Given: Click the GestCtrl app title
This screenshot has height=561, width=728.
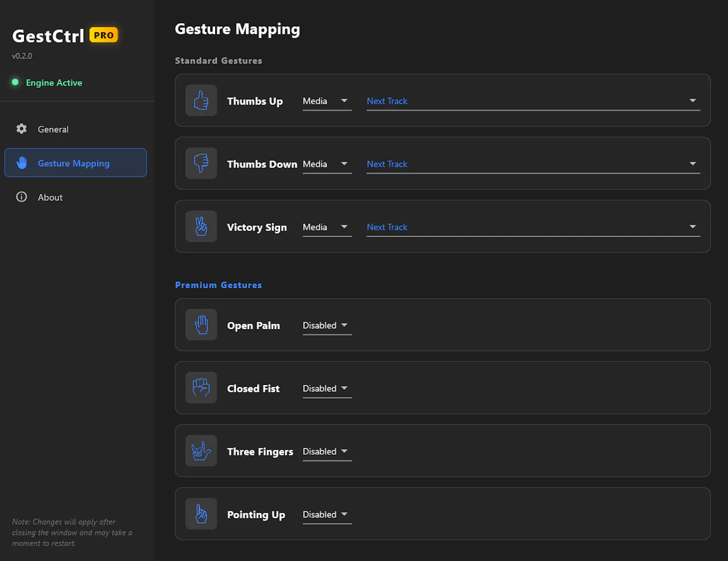Looking at the screenshot, I should click(48, 36).
